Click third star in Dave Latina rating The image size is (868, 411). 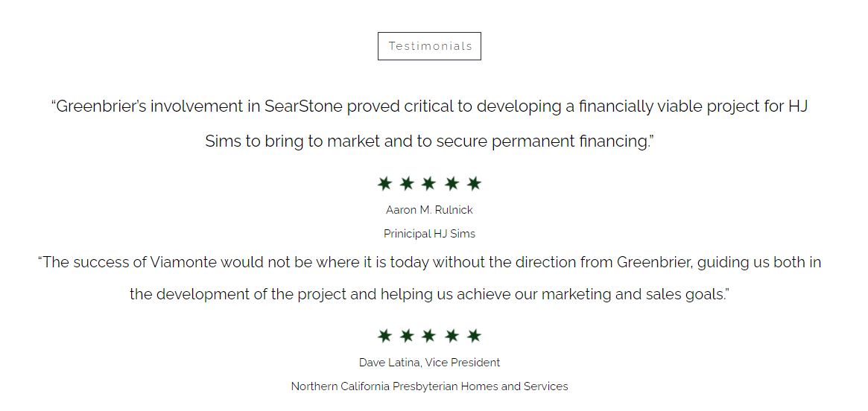click(x=429, y=336)
